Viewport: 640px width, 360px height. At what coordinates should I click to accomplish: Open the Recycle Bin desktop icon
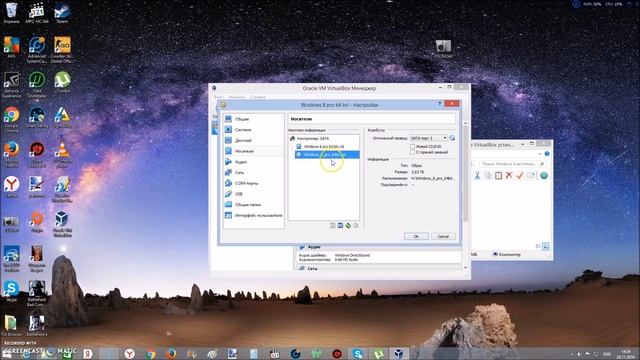(11, 12)
